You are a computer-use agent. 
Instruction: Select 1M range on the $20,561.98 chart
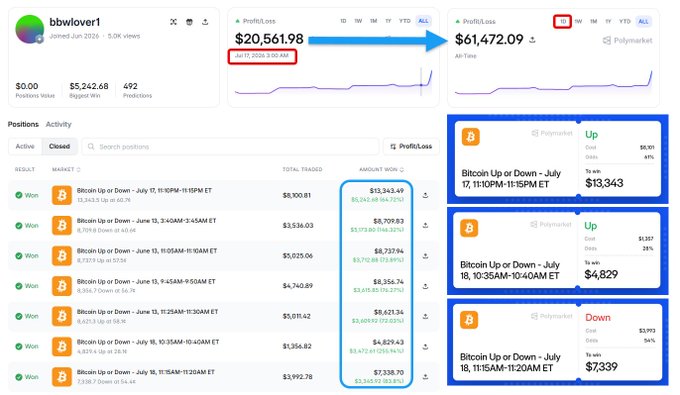click(373, 21)
